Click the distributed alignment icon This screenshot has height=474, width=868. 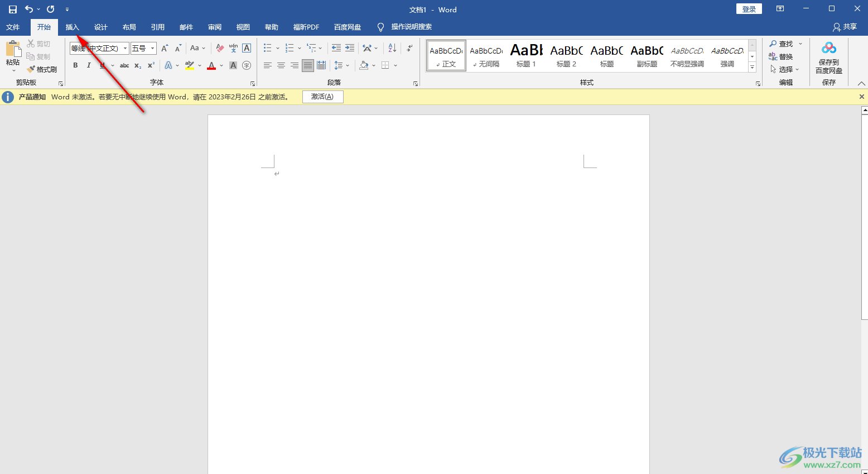[x=321, y=65]
